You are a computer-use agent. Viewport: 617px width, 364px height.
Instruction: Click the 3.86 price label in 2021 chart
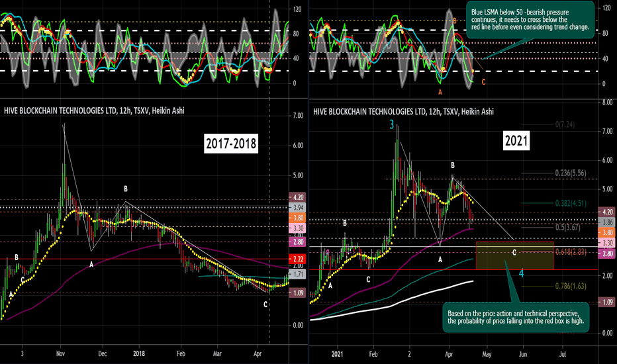607,222
